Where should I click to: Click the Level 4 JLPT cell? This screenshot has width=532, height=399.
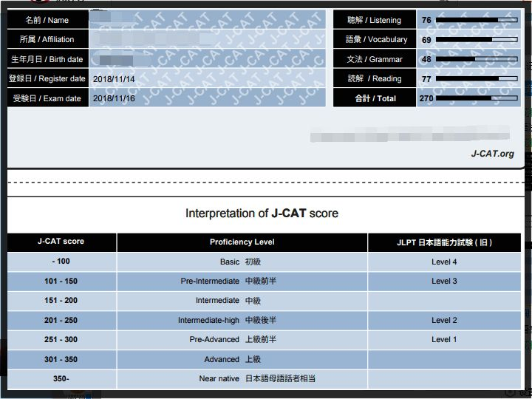click(445, 262)
